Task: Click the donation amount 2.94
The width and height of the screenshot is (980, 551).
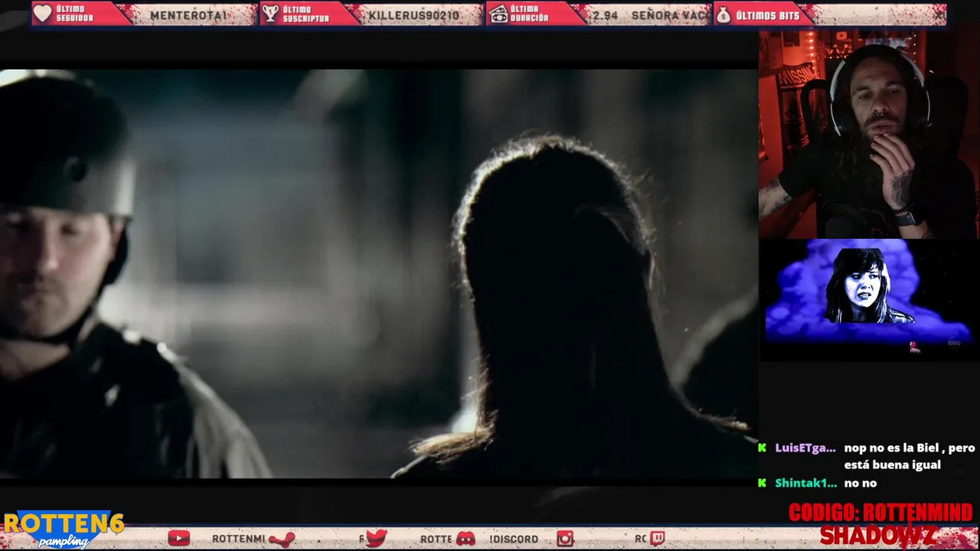Action: (x=605, y=15)
